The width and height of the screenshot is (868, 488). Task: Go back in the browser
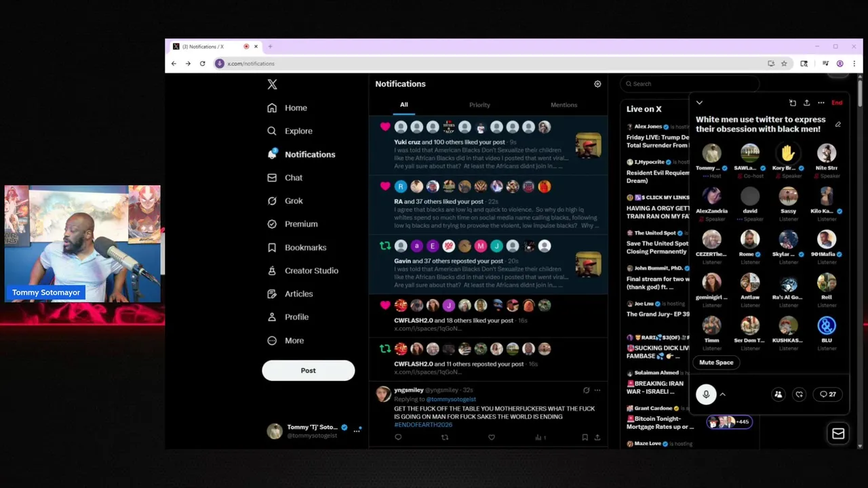click(x=174, y=64)
